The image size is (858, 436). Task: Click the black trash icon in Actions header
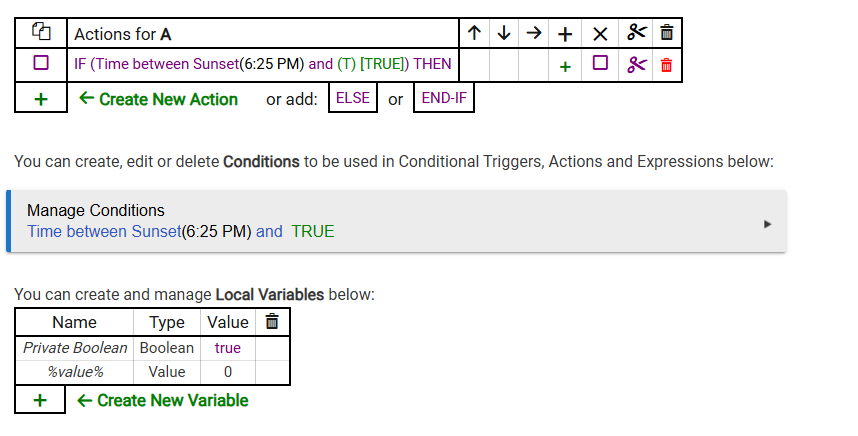[667, 33]
